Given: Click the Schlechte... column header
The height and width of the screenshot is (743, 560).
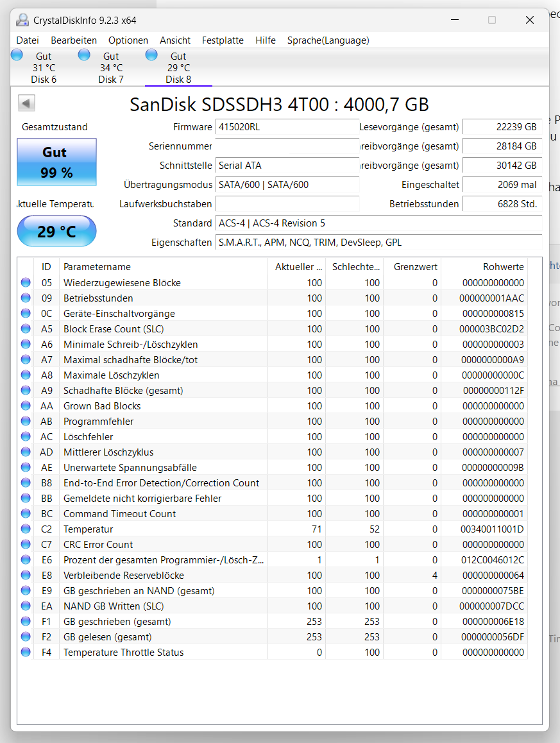Looking at the screenshot, I should [x=354, y=267].
